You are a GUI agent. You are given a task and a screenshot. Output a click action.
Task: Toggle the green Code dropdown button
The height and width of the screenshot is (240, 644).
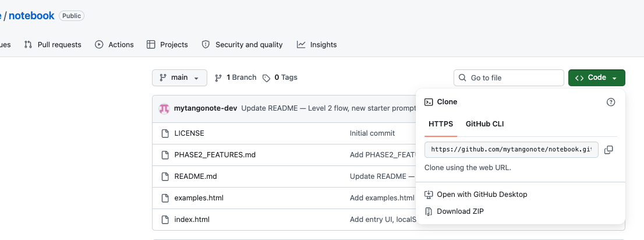pyautogui.click(x=596, y=77)
